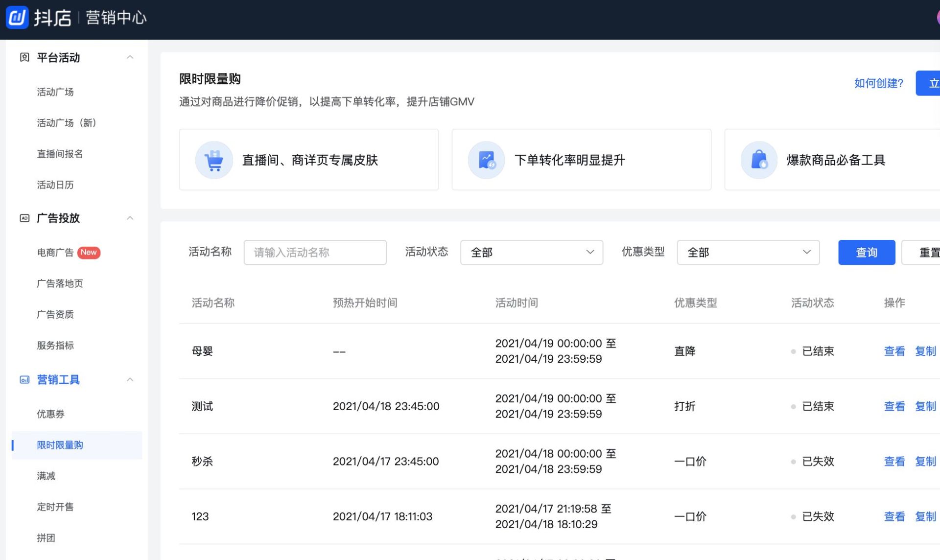Focus the 活动名称 search input field
Screen dimensions: 940x560
coord(315,253)
